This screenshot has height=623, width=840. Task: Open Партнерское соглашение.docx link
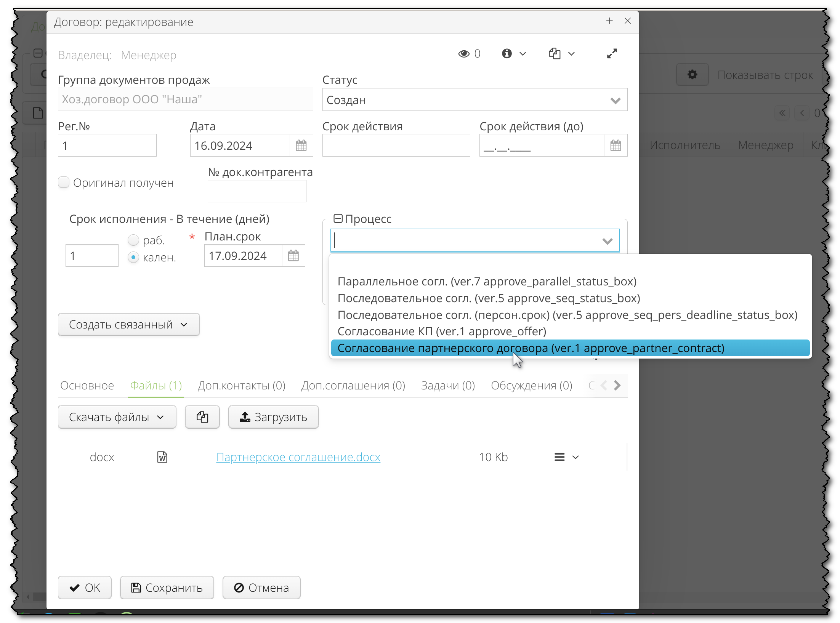click(298, 457)
